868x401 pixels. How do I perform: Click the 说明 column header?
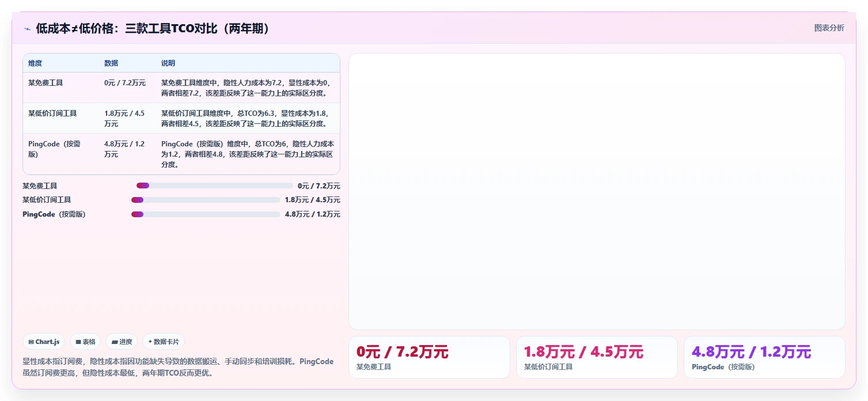[x=168, y=63]
